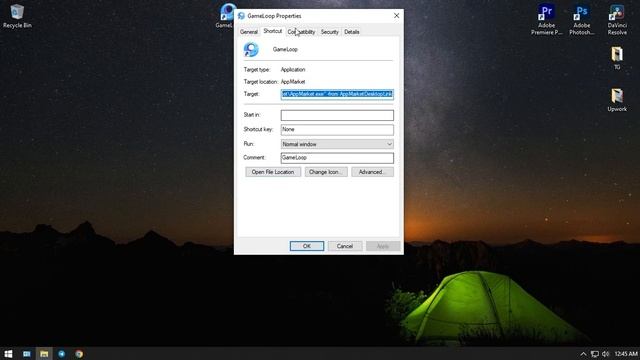The height and width of the screenshot is (360, 640).
Task: Switch to the Security tab
Action: [x=329, y=32]
